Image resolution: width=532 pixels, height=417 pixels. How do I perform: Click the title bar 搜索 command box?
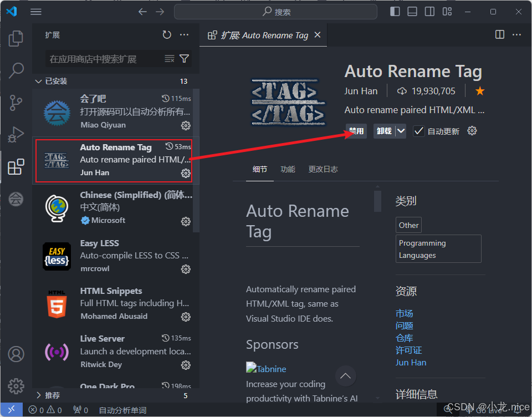point(275,12)
